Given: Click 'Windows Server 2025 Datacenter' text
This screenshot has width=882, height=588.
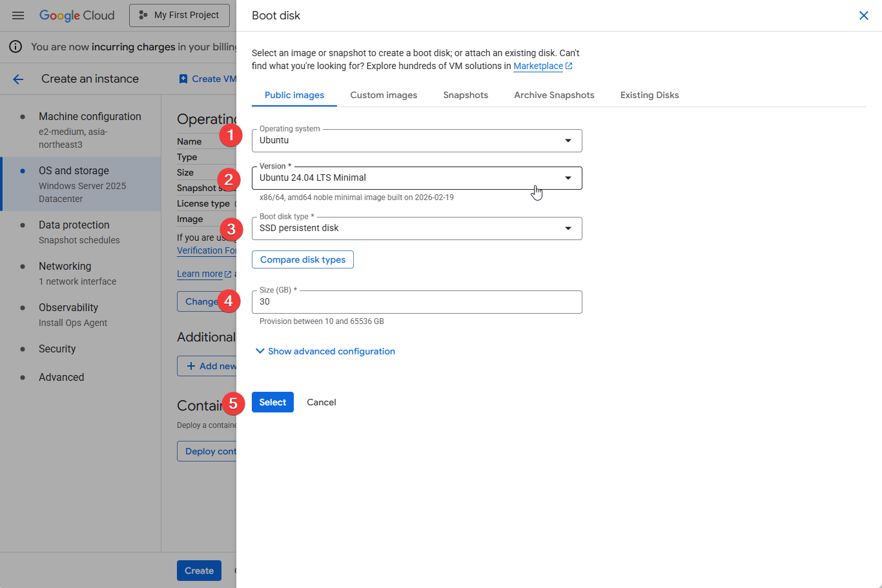Looking at the screenshot, I should pos(83,192).
